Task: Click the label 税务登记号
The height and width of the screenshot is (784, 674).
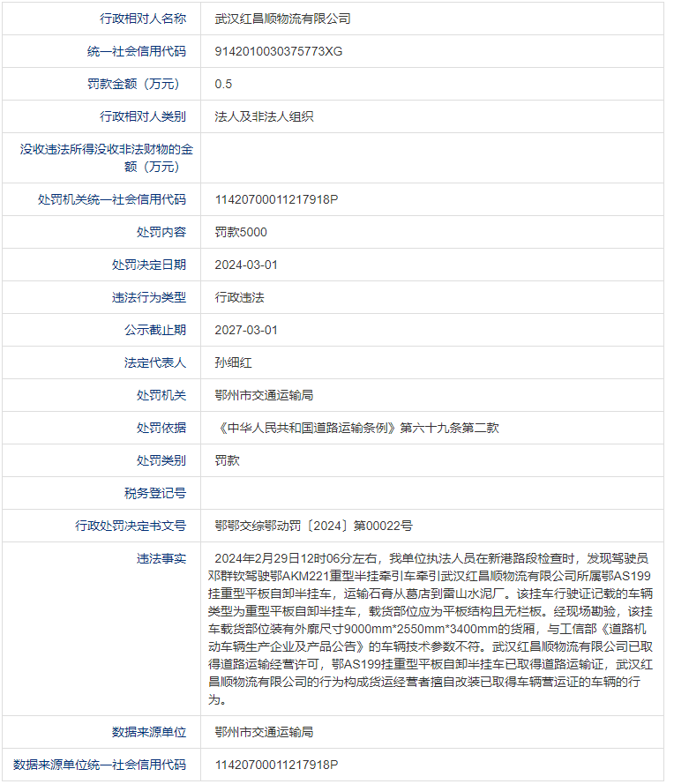Action: (x=155, y=493)
